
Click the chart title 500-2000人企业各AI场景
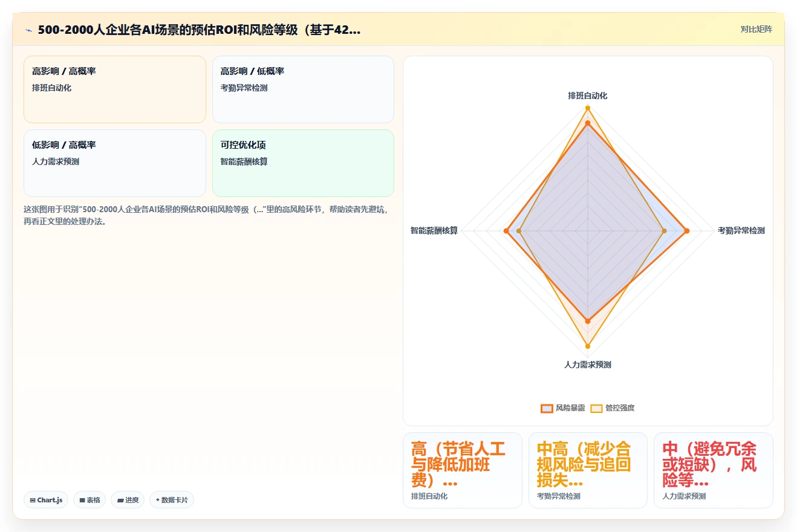(x=199, y=30)
